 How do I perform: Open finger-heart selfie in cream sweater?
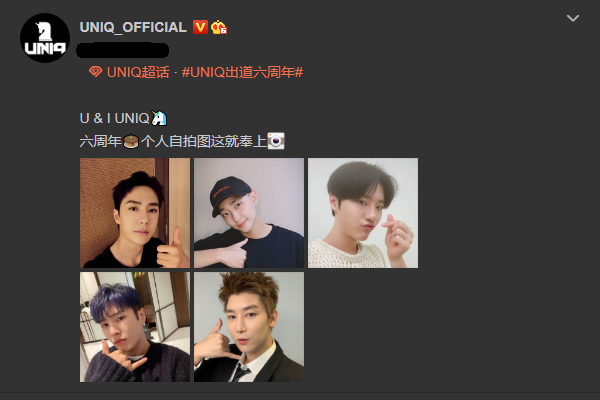[x=363, y=213]
